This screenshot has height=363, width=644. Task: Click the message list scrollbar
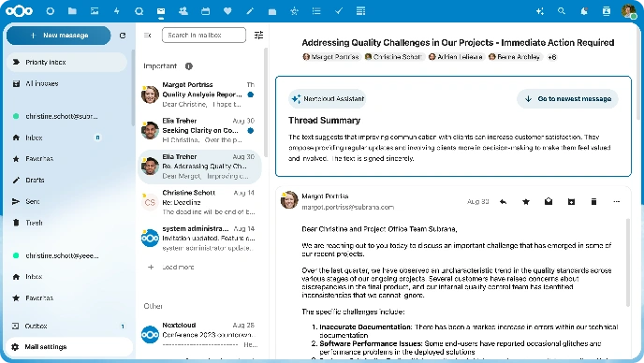(266, 103)
